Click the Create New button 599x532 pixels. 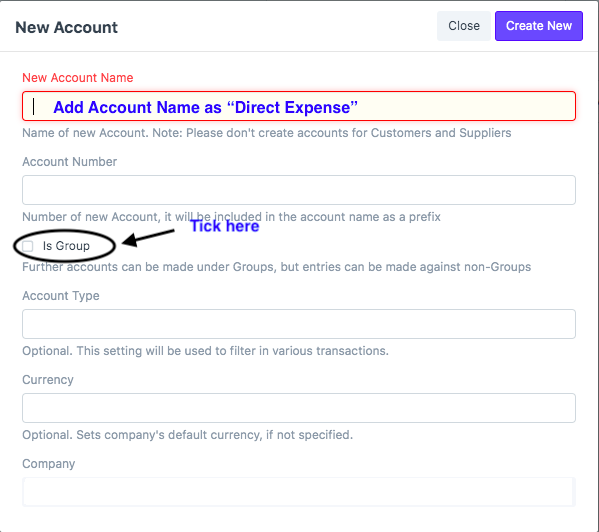click(539, 26)
